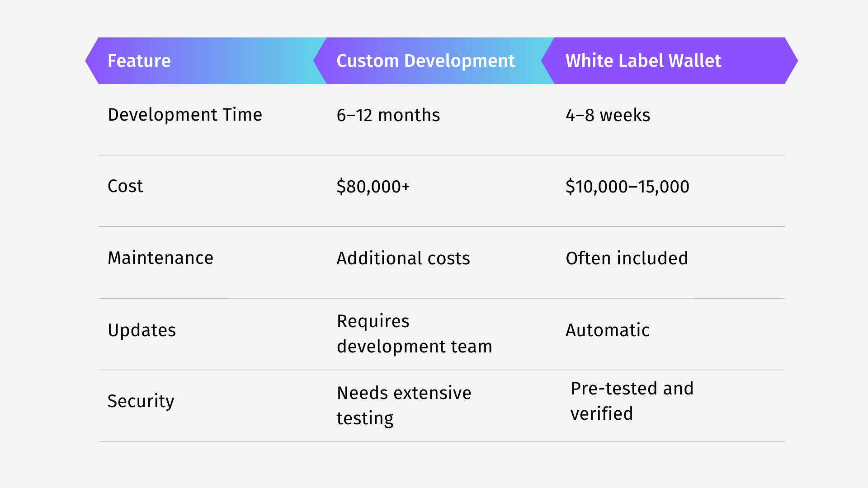Click the 4–8 weeks cell
This screenshot has height=488, width=868.
[x=608, y=115]
